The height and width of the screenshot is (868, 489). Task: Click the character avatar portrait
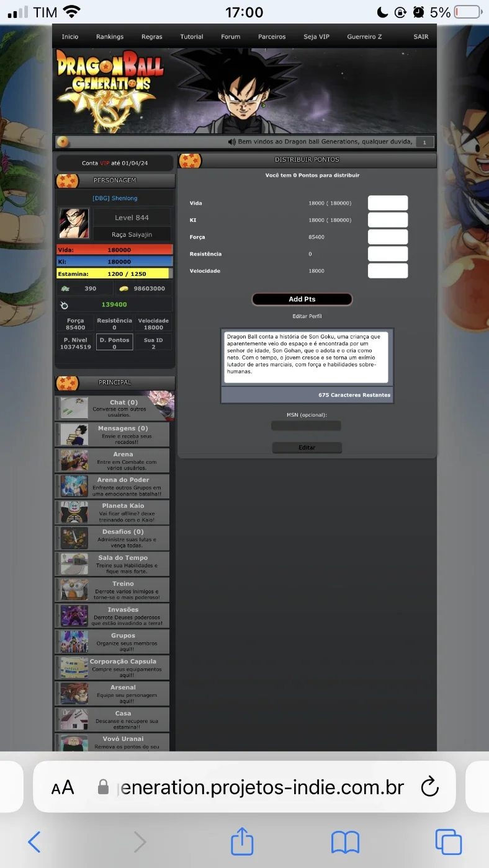pos(74,224)
